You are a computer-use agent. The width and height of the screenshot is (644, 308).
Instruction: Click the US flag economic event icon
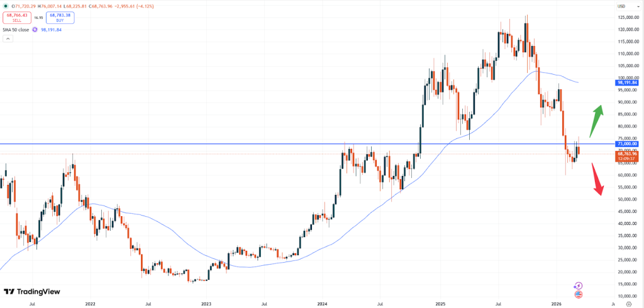click(578, 294)
